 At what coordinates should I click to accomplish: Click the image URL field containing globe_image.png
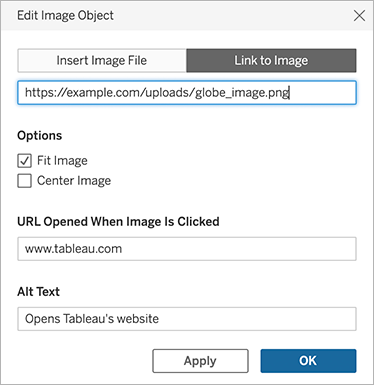(x=187, y=92)
